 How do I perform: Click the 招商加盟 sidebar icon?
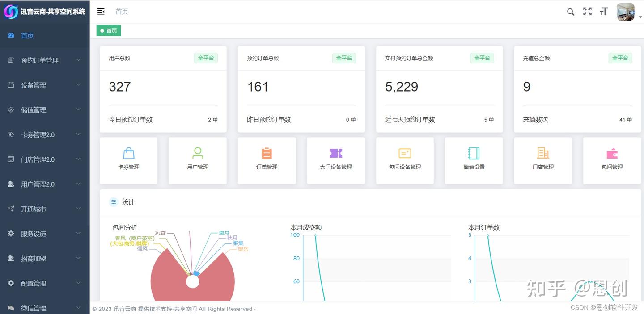coord(11,258)
